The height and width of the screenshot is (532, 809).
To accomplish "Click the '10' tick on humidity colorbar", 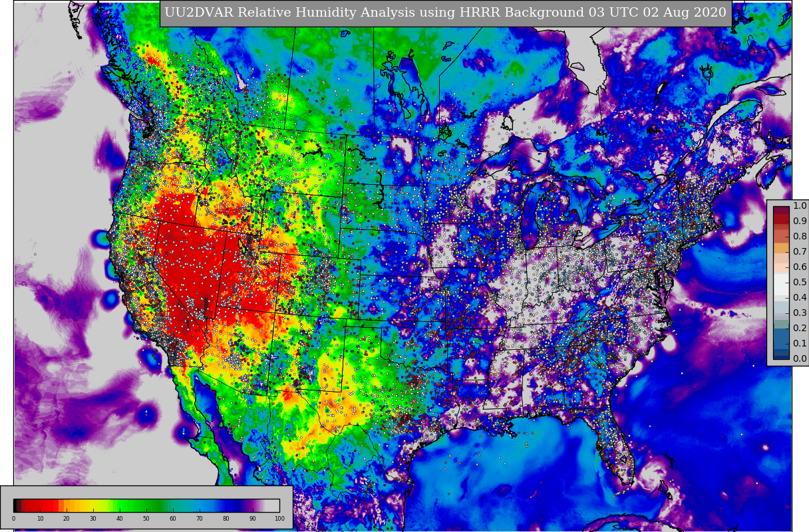I will pyautogui.click(x=40, y=519).
